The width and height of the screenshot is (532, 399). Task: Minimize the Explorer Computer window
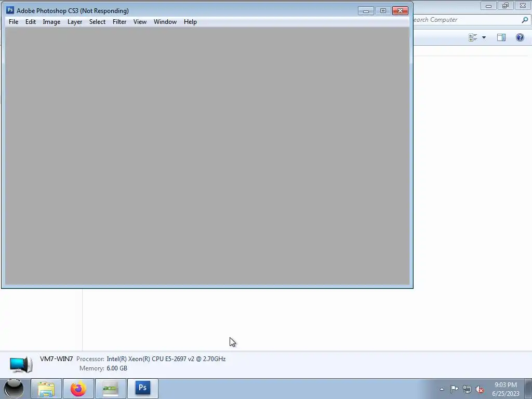tap(488, 6)
